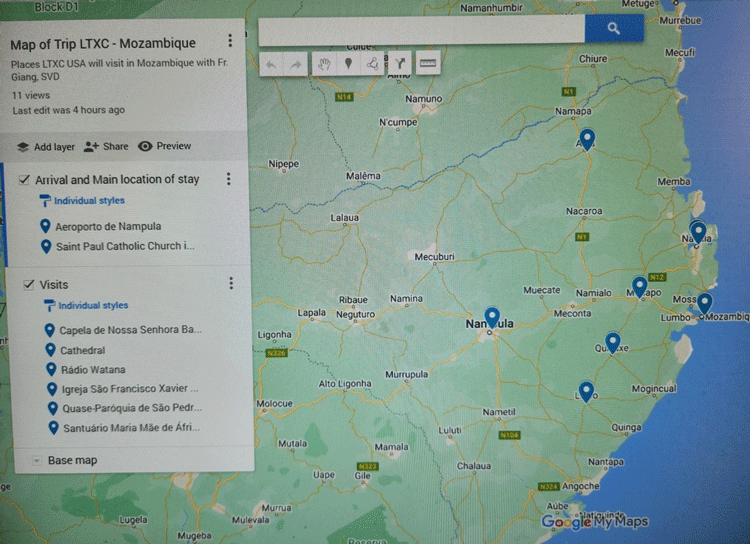Open the map Preview
The image size is (750, 544).
click(x=165, y=146)
